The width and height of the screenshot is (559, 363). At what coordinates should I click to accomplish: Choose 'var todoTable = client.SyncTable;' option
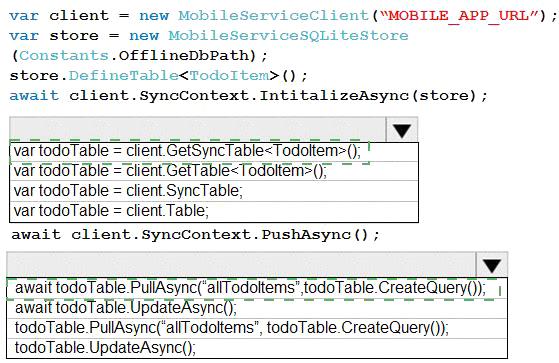click(x=214, y=191)
